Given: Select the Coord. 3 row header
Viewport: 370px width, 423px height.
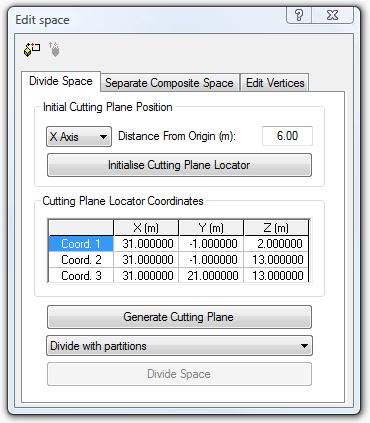Looking at the screenshot, I should click(x=81, y=275).
